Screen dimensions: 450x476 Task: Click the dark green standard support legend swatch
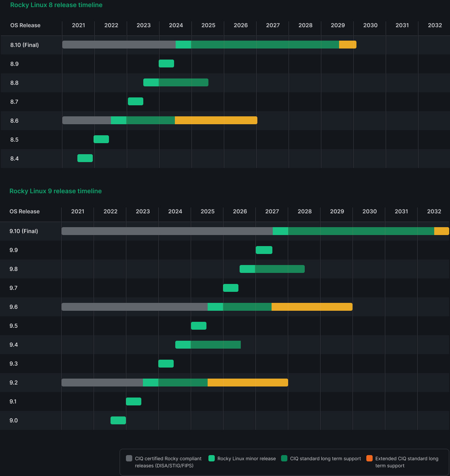(284, 458)
